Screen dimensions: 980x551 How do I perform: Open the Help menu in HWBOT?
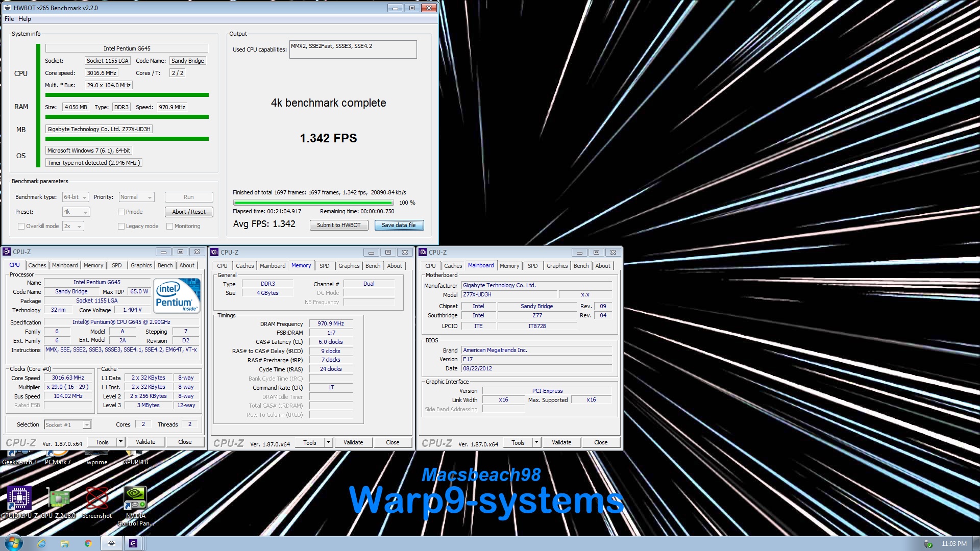tap(24, 19)
